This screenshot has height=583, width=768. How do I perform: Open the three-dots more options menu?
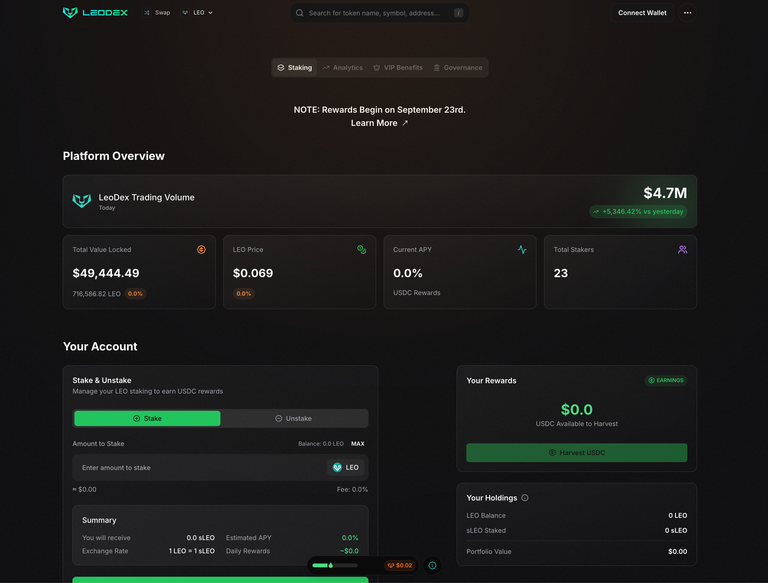click(x=687, y=13)
